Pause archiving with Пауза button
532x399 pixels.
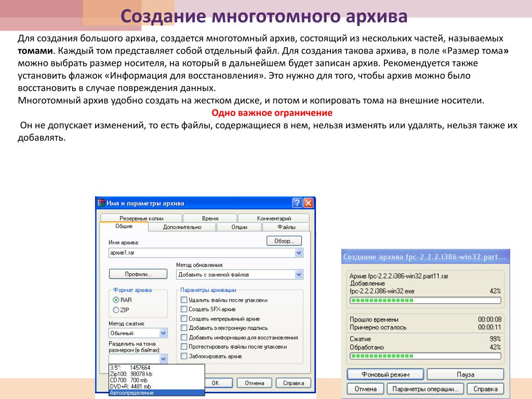pyautogui.click(x=465, y=374)
